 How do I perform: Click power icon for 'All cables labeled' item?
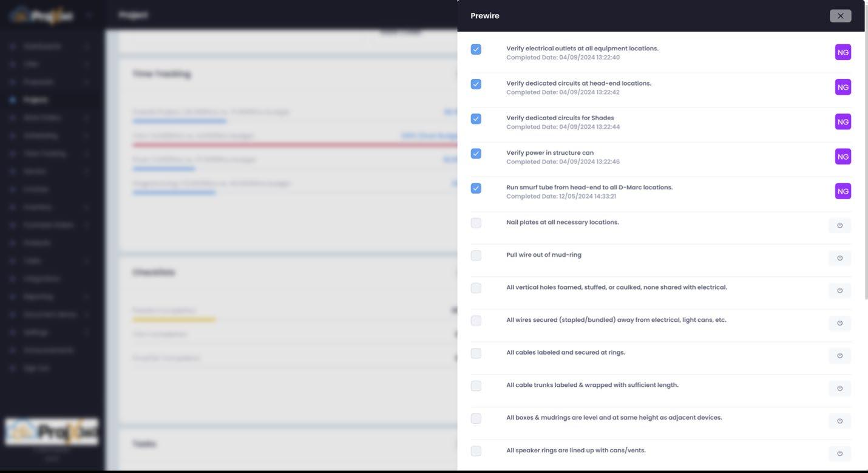pos(839,356)
